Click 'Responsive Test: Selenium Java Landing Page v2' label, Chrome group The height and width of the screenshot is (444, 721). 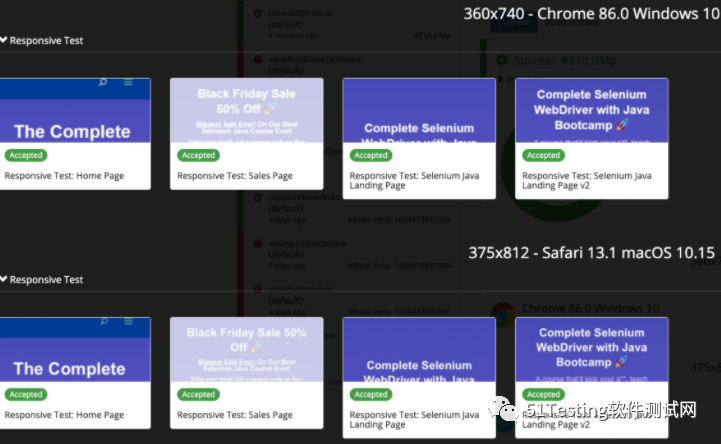(x=587, y=181)
